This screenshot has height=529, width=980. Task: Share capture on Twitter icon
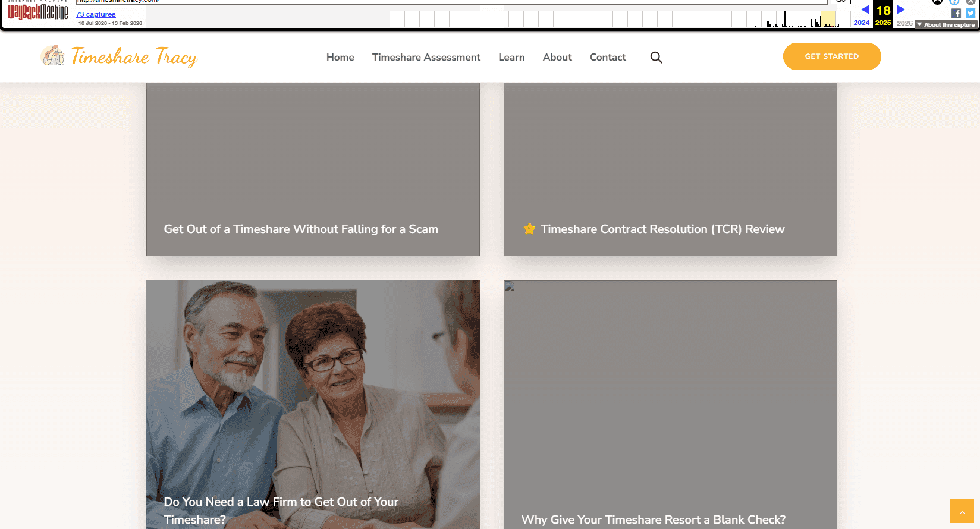point(970,13)
